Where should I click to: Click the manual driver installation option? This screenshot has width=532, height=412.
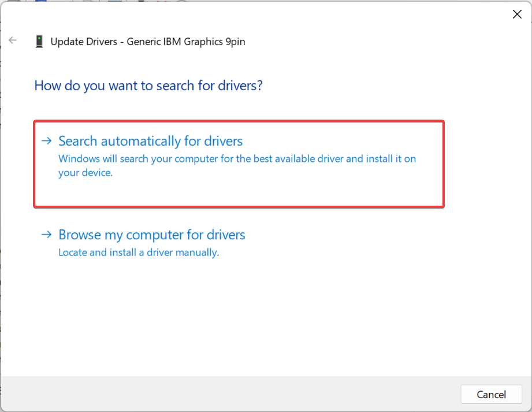[151, 235]
